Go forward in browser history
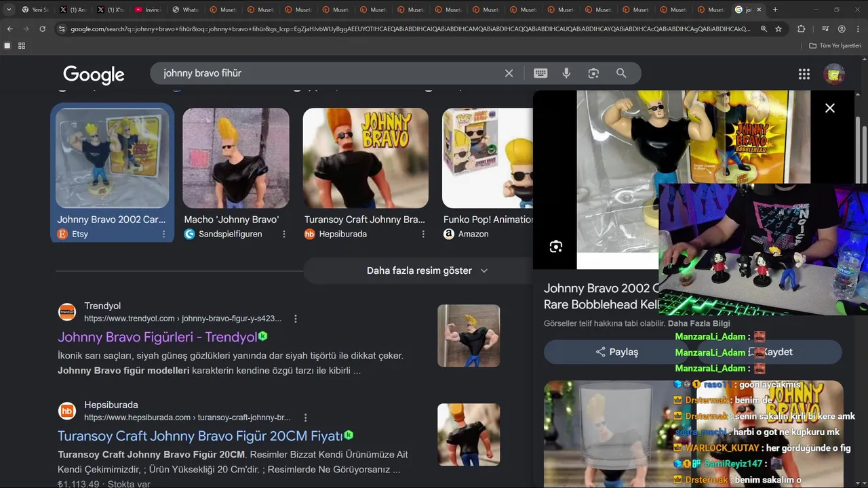This screenshot has height=488, width=868. (x=26, y=29)
